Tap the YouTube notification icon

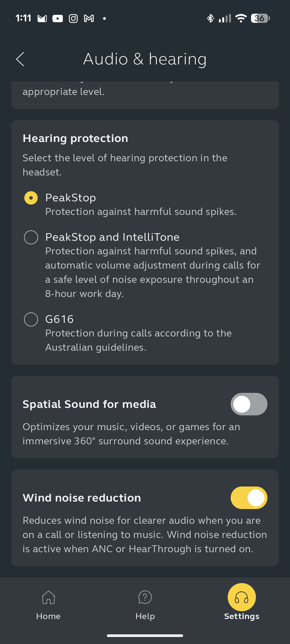57,18
